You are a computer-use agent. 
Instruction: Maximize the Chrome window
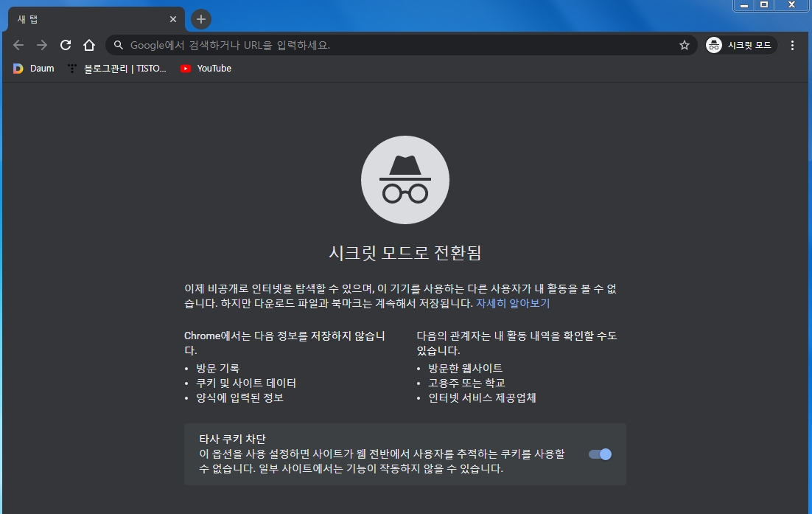[764, 5]
